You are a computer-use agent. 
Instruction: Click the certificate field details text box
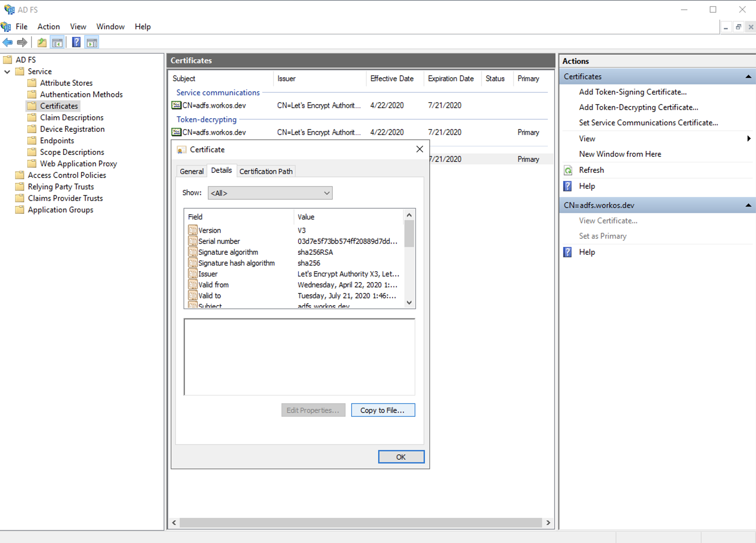click(300, 357)
